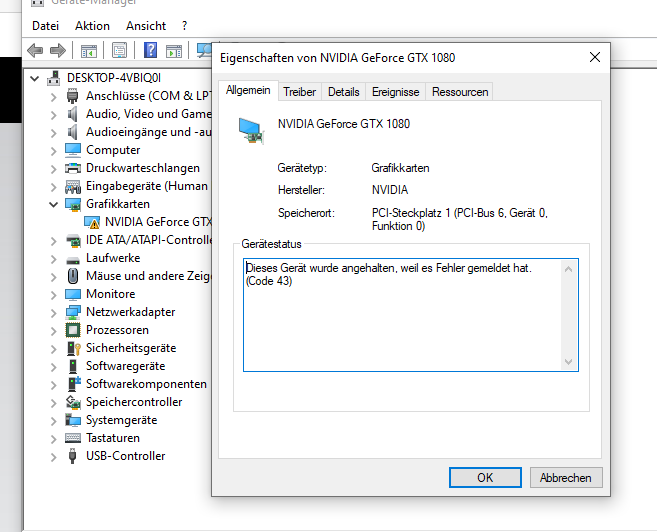Click the Audioeingänge speaker icon
Image resolution: width=657 pixels, height=532 pixels.
pos(72,132)
